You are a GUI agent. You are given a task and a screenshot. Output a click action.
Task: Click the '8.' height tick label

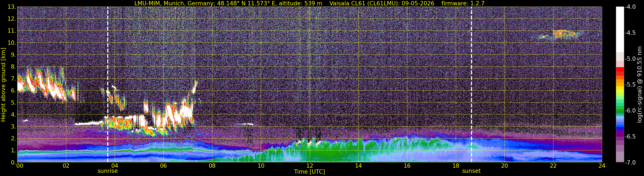(x=13, y=67)
